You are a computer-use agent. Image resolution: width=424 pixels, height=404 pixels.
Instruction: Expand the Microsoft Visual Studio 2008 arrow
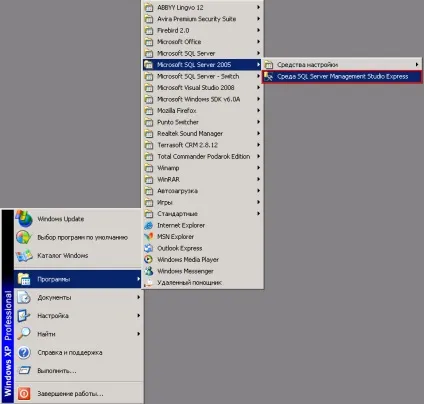point(258,87)
